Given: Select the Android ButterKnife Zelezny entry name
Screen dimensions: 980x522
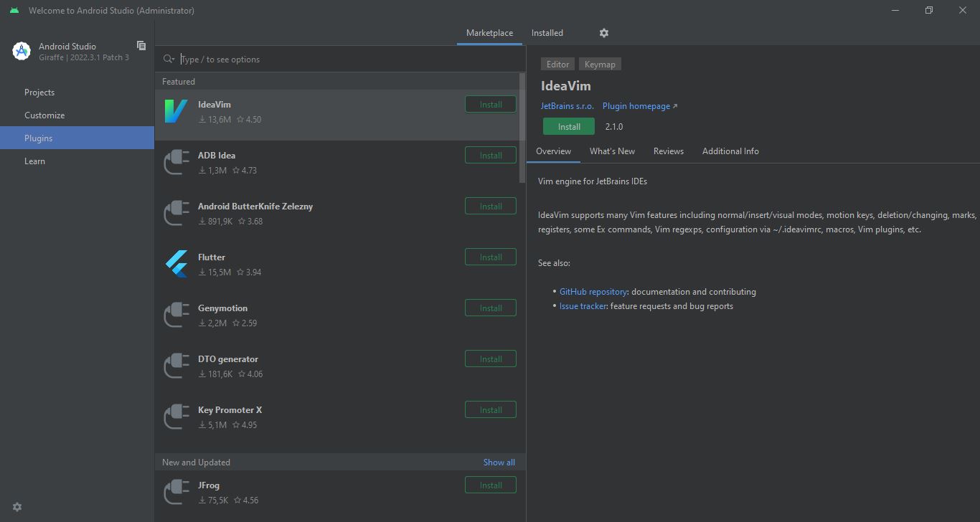Looking at the screenshot, I should coord(255,207).
